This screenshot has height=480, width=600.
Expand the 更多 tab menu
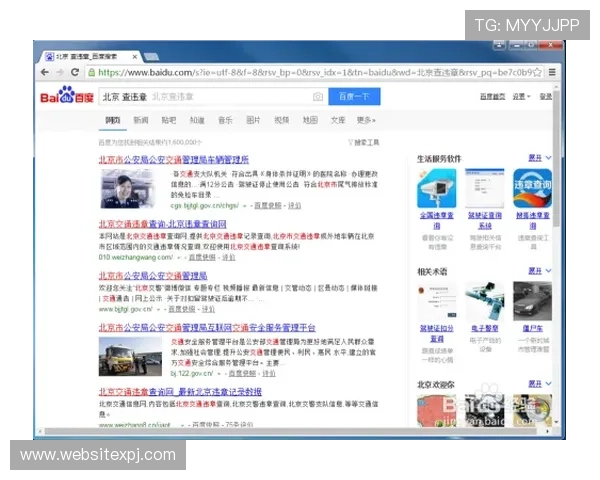366,120
